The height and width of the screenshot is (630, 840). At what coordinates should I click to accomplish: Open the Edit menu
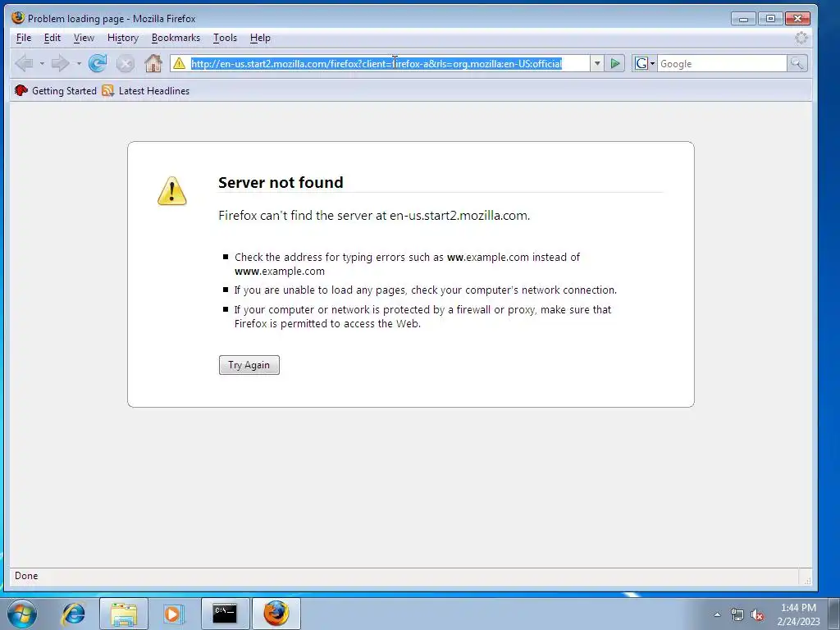[52, 38]
